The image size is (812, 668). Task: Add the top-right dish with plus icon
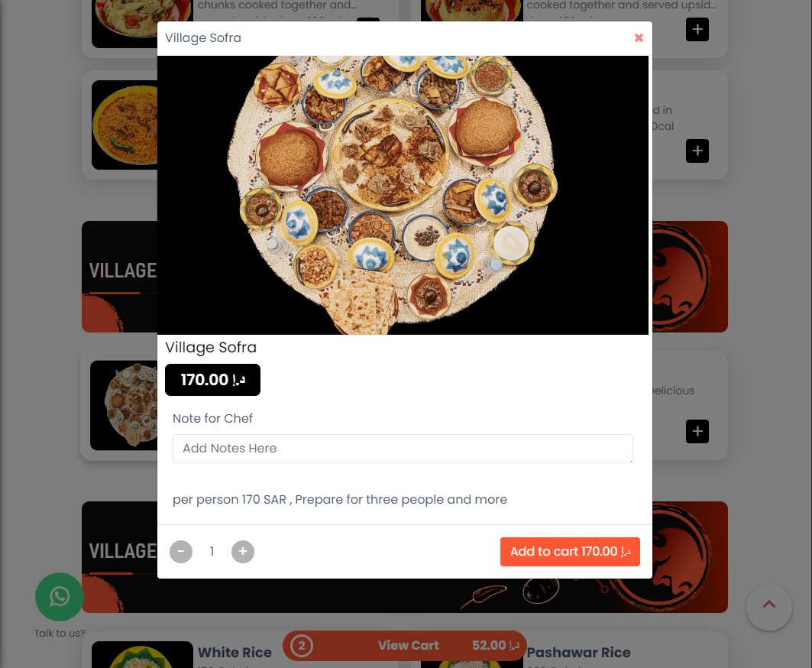pos(697,29)
